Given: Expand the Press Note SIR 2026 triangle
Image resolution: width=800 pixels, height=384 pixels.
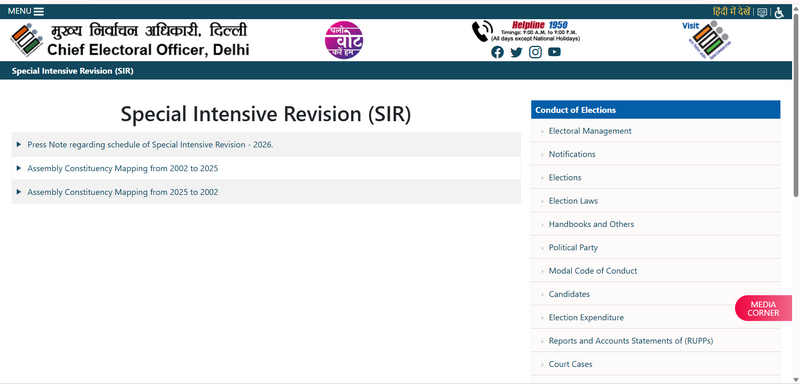Looking at the screenshot, I should pos(19,145).
